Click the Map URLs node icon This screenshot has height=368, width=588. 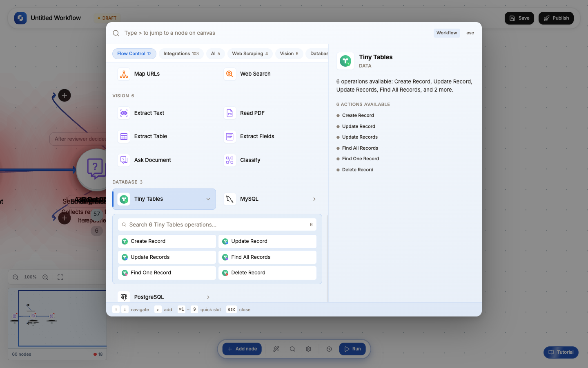pos(124,74)
